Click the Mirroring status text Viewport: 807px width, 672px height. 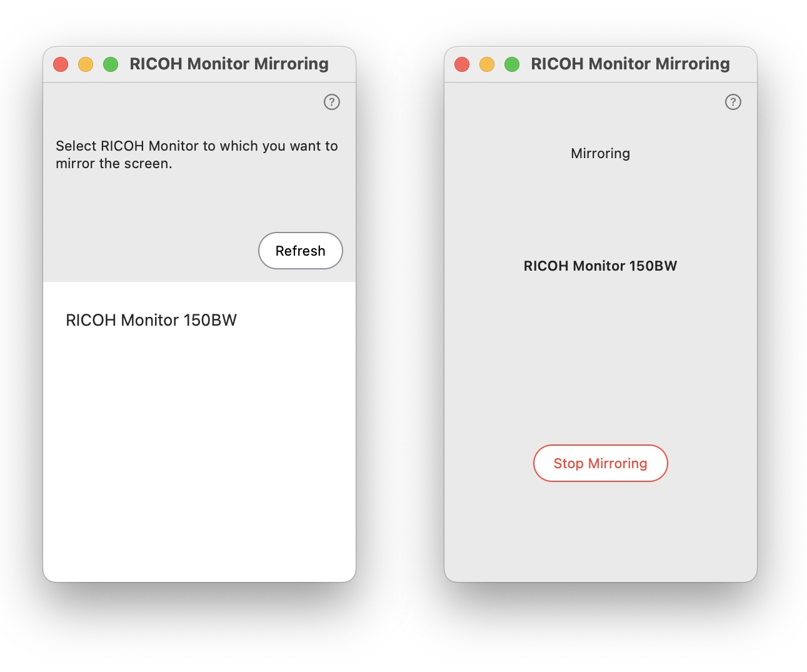[x=601, y=153]
